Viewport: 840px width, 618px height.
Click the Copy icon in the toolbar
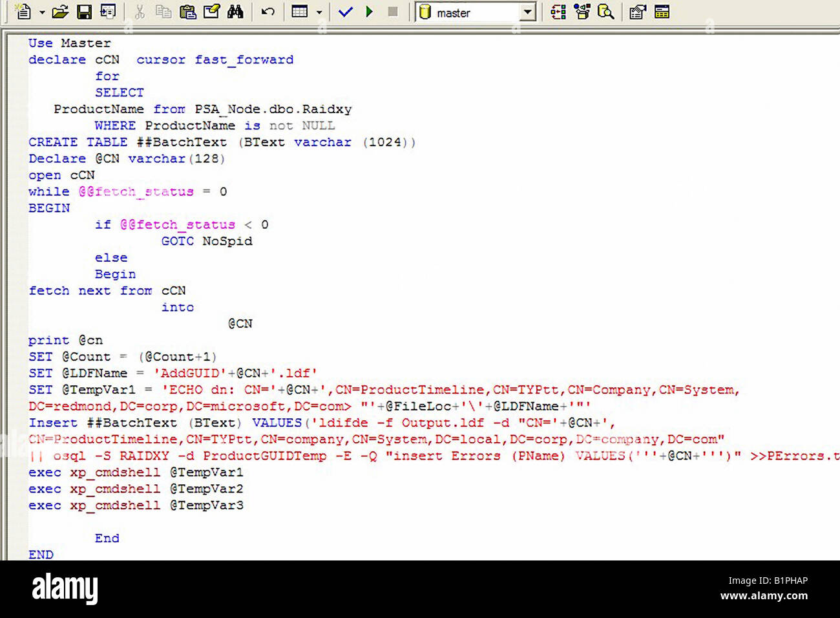coord(163,12)
